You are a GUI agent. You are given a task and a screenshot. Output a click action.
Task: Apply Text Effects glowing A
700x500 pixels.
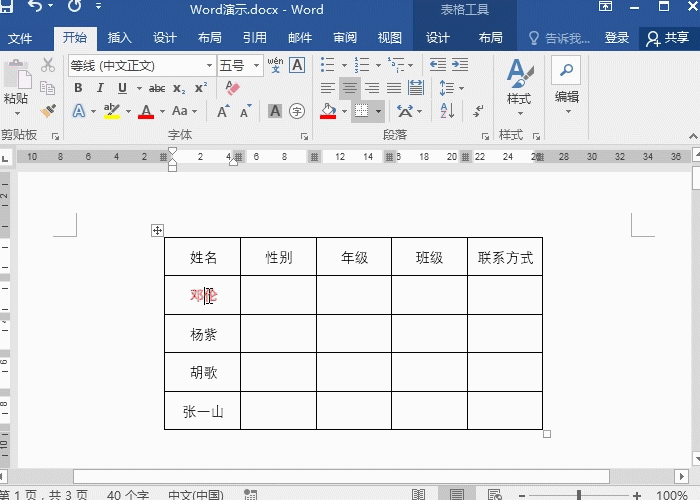(x=79, y=111)
